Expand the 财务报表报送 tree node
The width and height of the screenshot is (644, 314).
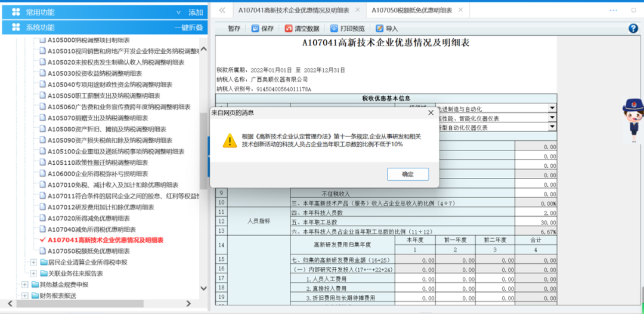25,295
